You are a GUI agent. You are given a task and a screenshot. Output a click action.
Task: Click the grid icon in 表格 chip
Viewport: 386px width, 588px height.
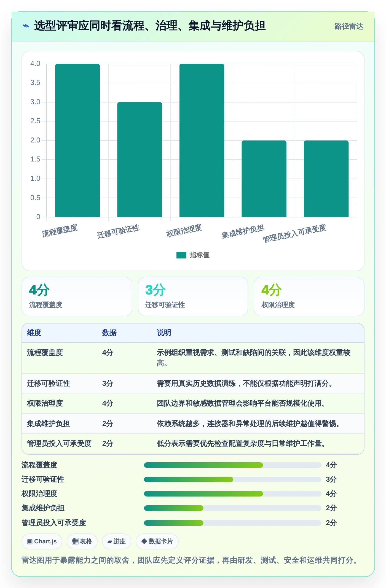tap(75, 541)
